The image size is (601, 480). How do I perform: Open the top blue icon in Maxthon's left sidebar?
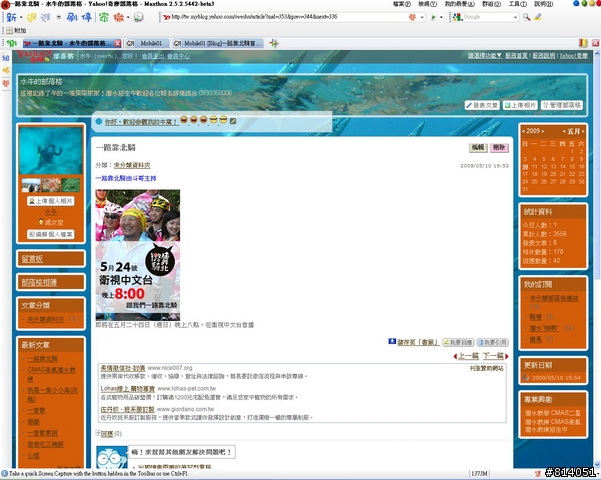[6, 58]
